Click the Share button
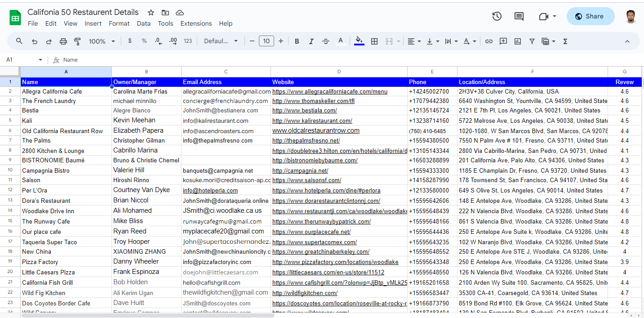Image resolution: width=644 pixels, height=318 pixels. point(590,17)
